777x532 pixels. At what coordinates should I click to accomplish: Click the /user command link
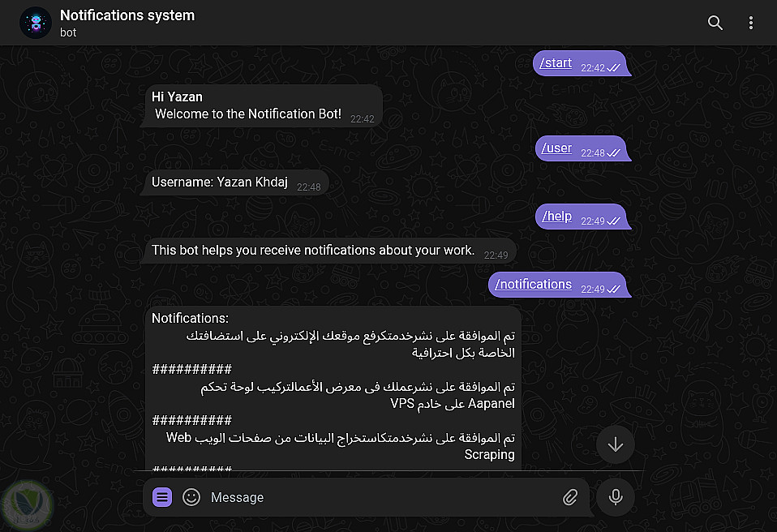(x=556, y=148)
